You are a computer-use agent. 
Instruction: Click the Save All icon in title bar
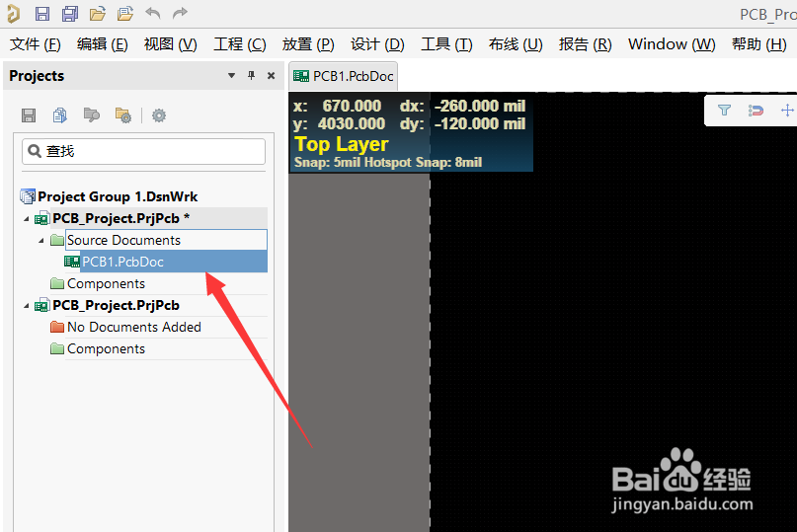coord(70,14)
